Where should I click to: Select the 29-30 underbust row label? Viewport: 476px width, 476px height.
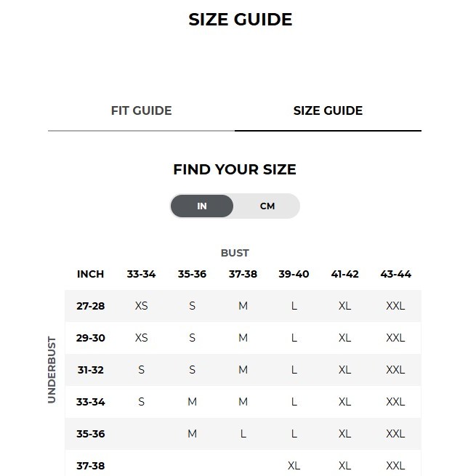pos(90,338)
